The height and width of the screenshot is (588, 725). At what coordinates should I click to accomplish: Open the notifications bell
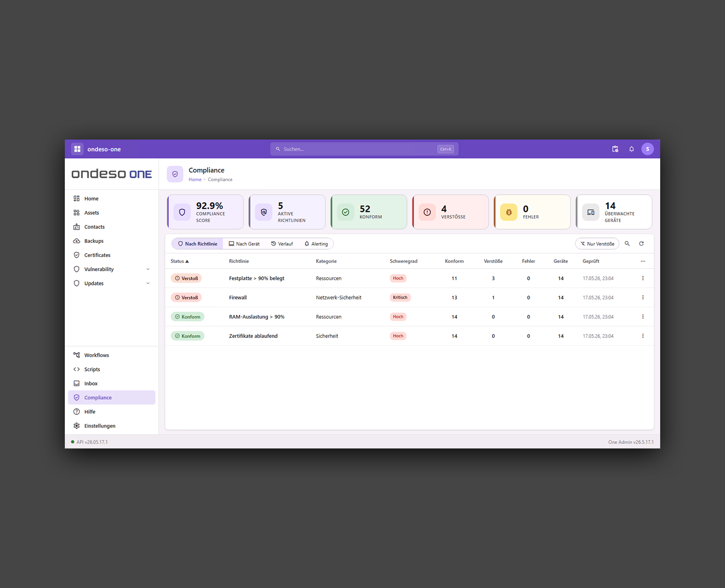pyautogui.click(x=631, y=149)
